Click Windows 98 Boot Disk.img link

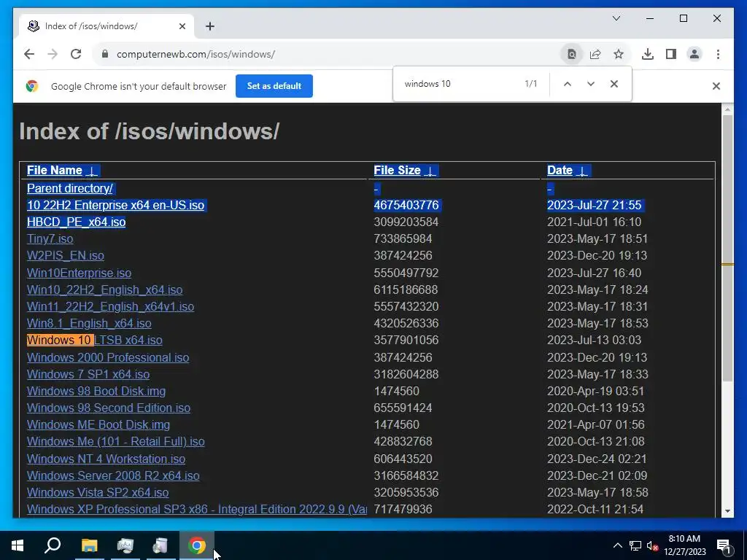pos(96,391)
